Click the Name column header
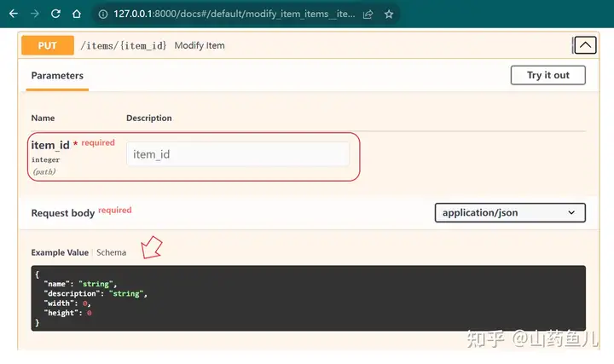 pos(43,118)
